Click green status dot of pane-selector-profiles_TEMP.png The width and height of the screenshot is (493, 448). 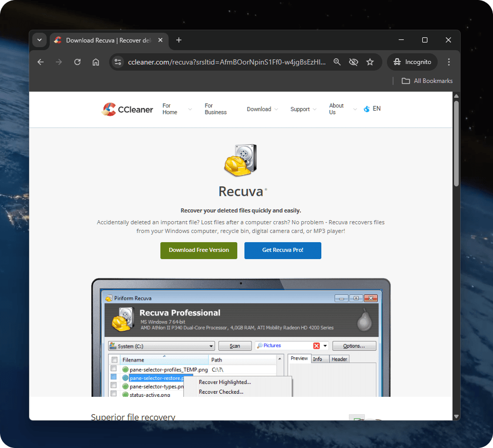click(x=126, y=369)
